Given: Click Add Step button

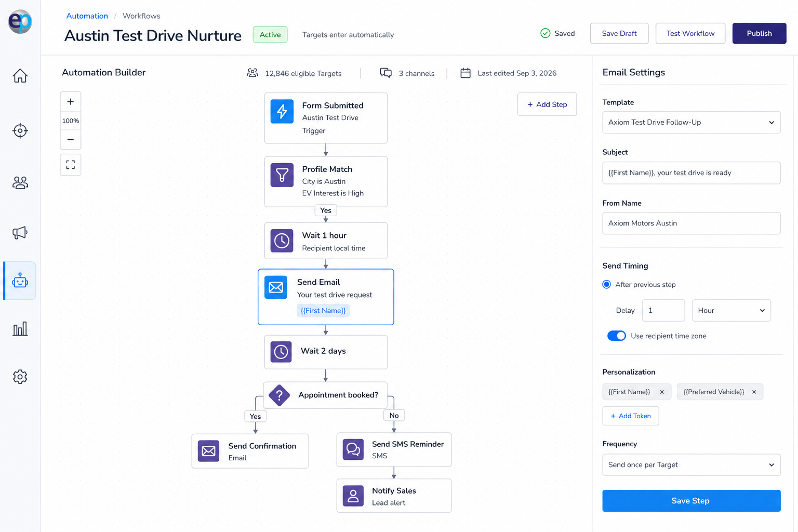Looking at the screenshot, I should pos(547,104).
